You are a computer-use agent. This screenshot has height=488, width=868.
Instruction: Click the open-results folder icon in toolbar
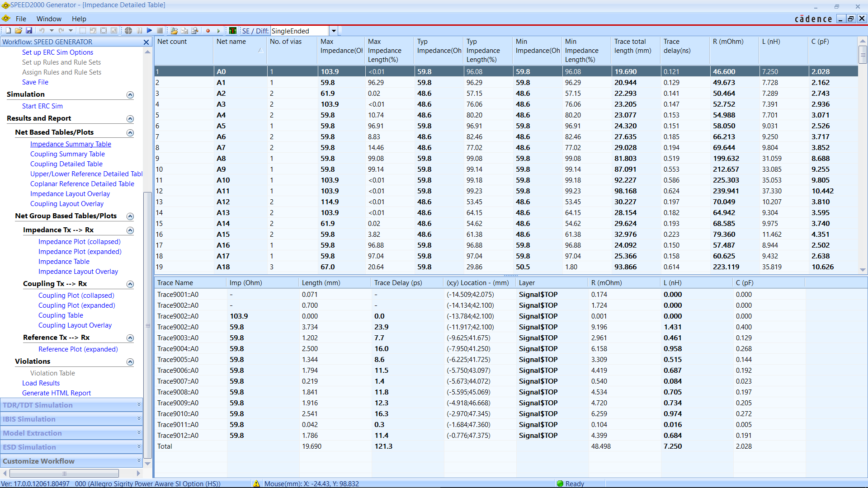(x=174, y=31)
